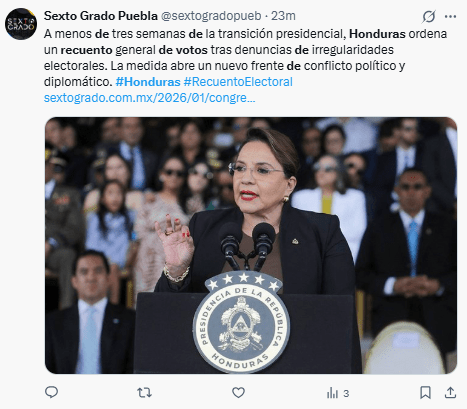Follow the sextogrado.com.mx article link
The height and width of the screenshot is (409, 467).
[150, 98]
